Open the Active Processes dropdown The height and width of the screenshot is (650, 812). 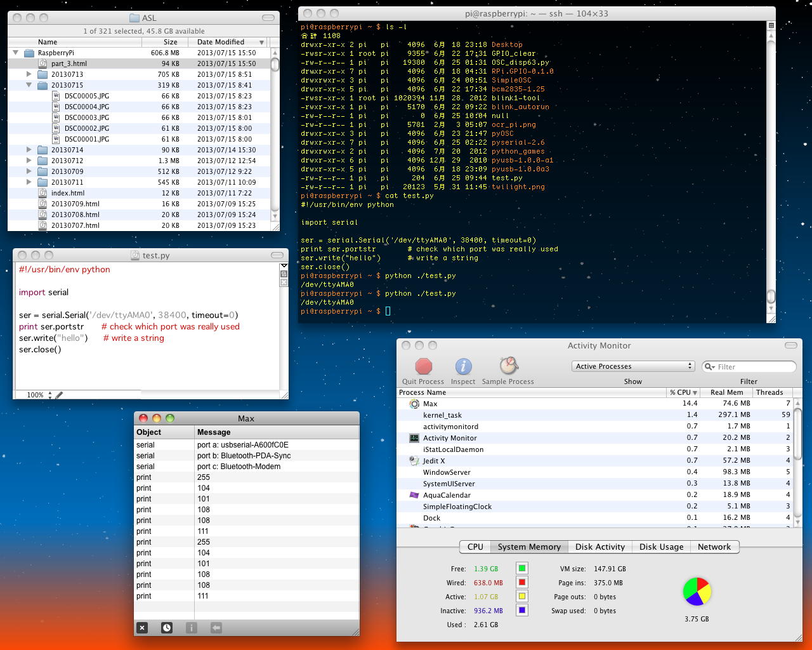coord(633,366)
